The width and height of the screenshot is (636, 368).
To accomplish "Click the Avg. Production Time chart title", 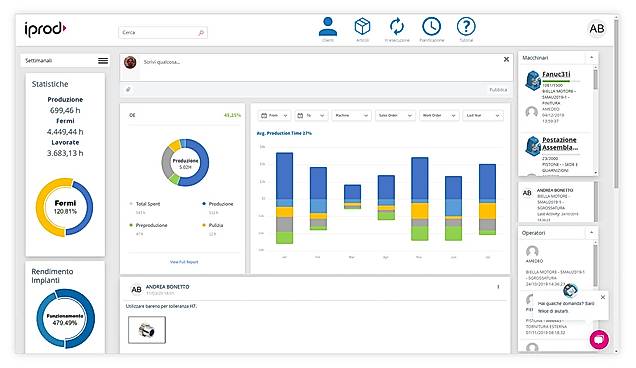I will pos(284,133).
